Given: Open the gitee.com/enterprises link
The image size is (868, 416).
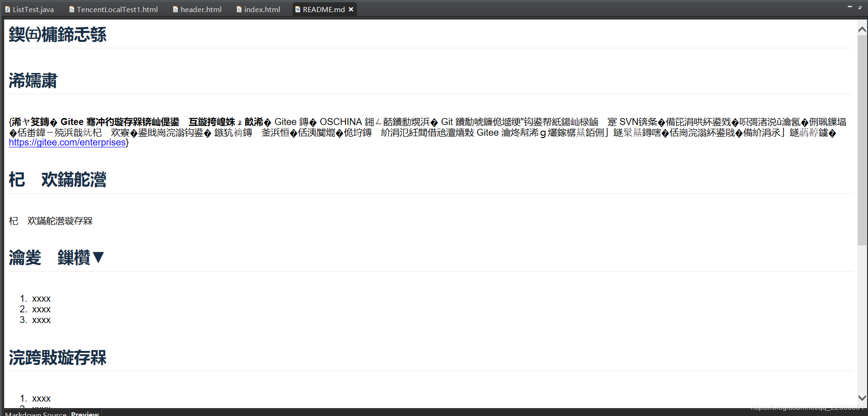Looking at the screenshot, I should coord(67,143).
